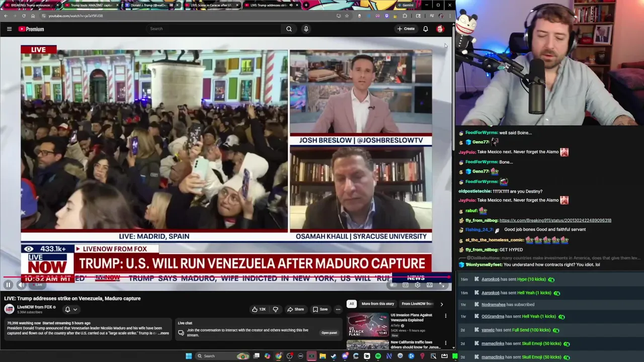The image size is (644, 362).
Task: Open options for 'US Invasion Plans' video
Action: (445, 316)
